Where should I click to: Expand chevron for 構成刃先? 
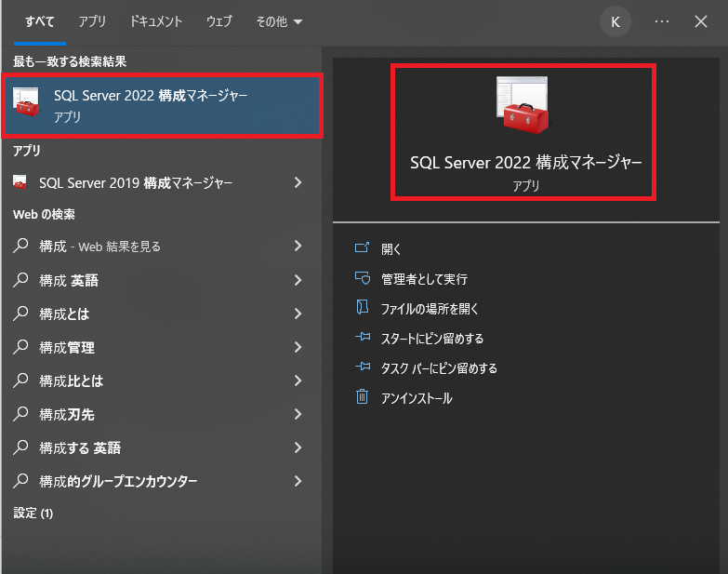(x=298, y=414)
